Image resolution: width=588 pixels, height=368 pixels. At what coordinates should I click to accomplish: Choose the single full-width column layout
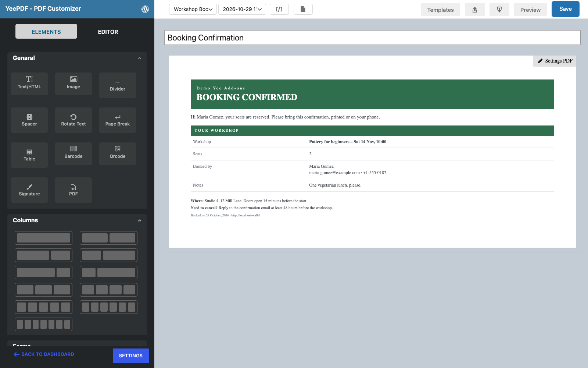[x=43, y=238]
